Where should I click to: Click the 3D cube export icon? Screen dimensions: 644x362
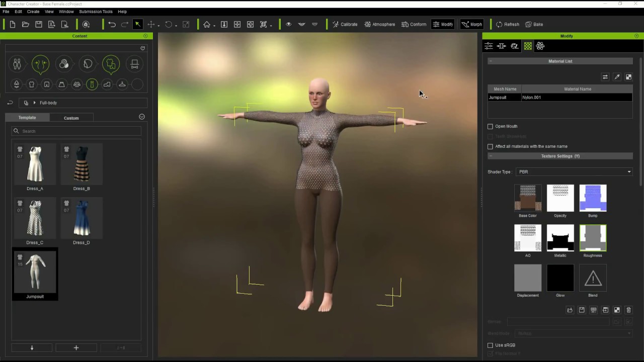click(x=86, y=24)
